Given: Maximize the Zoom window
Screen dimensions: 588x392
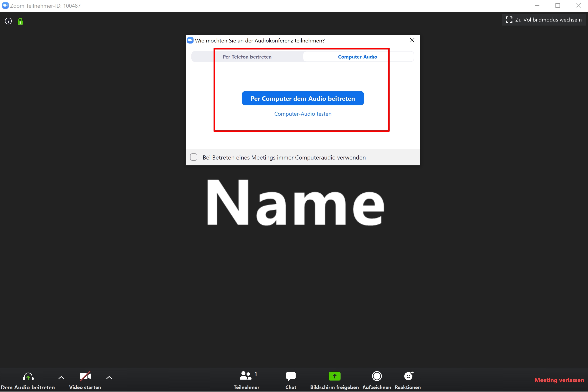Looking at the screenshot, I should point(557,5).
